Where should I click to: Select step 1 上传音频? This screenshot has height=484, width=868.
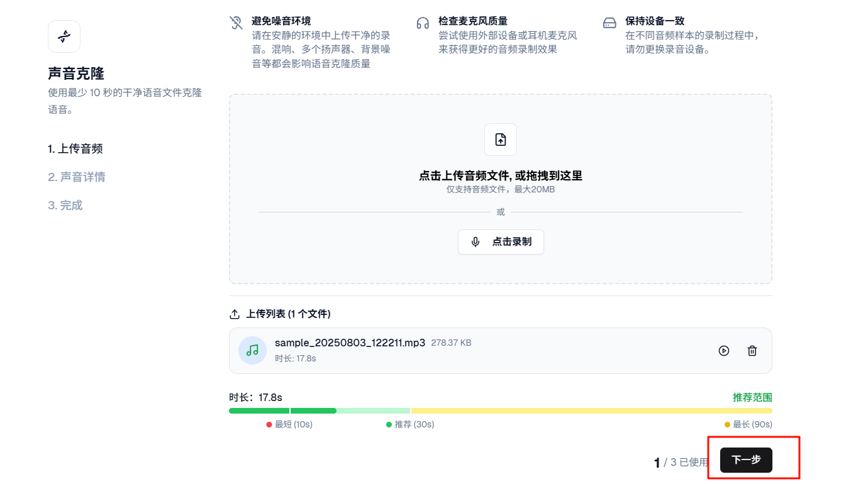pos(76,148)
